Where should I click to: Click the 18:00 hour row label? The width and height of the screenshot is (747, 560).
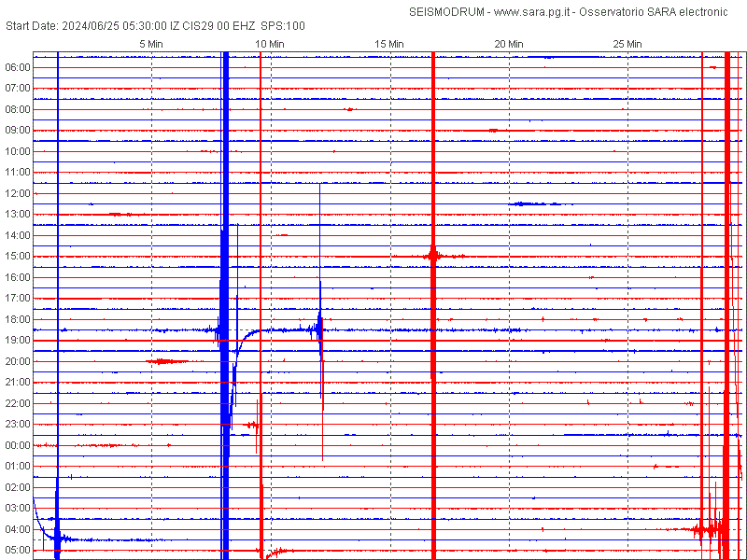(18, 319)
